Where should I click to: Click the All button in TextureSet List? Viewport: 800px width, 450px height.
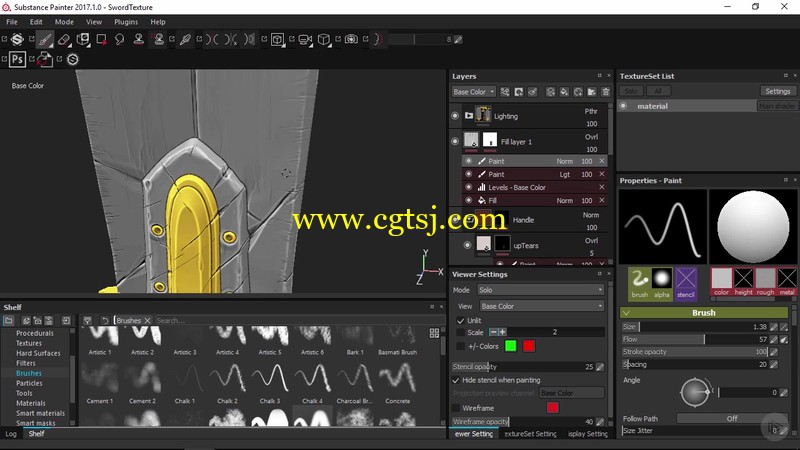658,91
